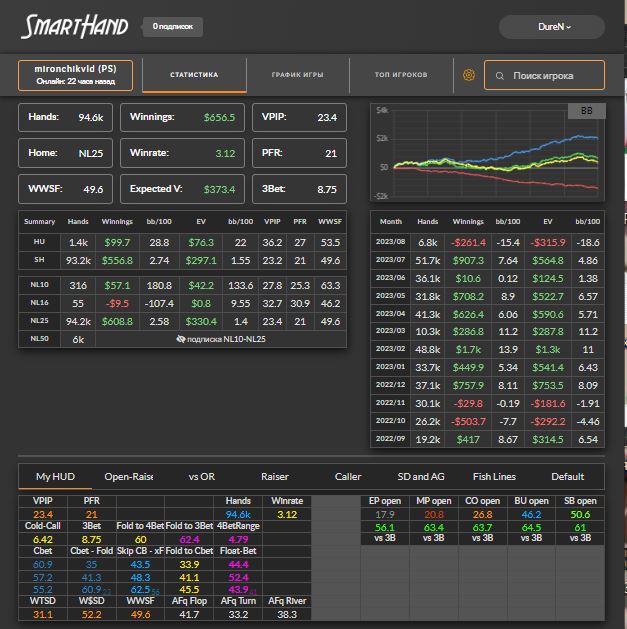
Task: Click the 2022/10 month row
Action: (487, 421)
